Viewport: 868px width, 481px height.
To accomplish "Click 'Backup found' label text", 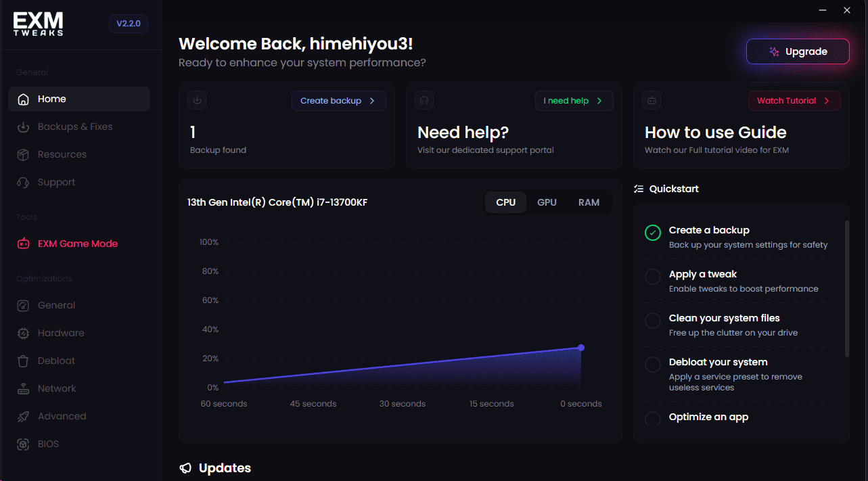I will [x=218, y=150].
